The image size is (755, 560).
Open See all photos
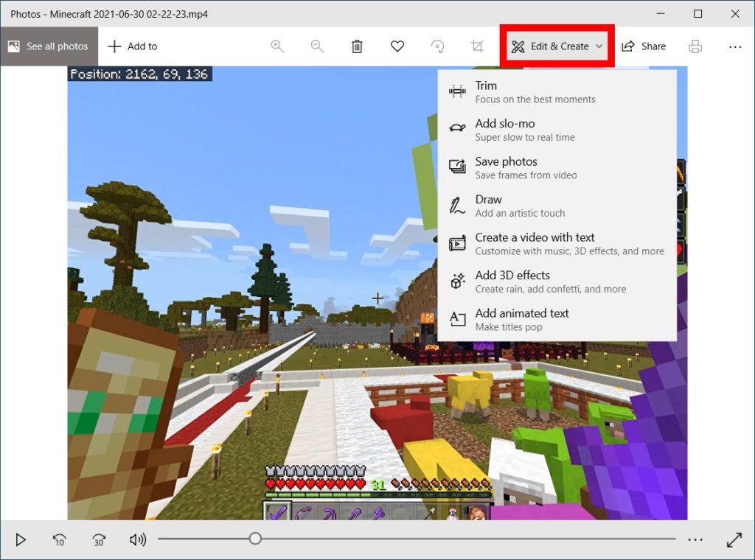pyautogui.click(x=49, y=46)
